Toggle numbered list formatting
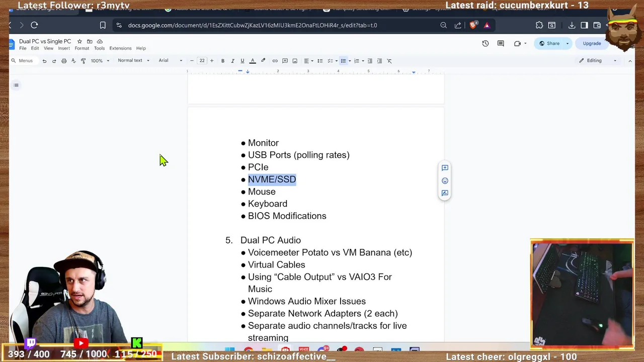 click(x=356, y=61)
